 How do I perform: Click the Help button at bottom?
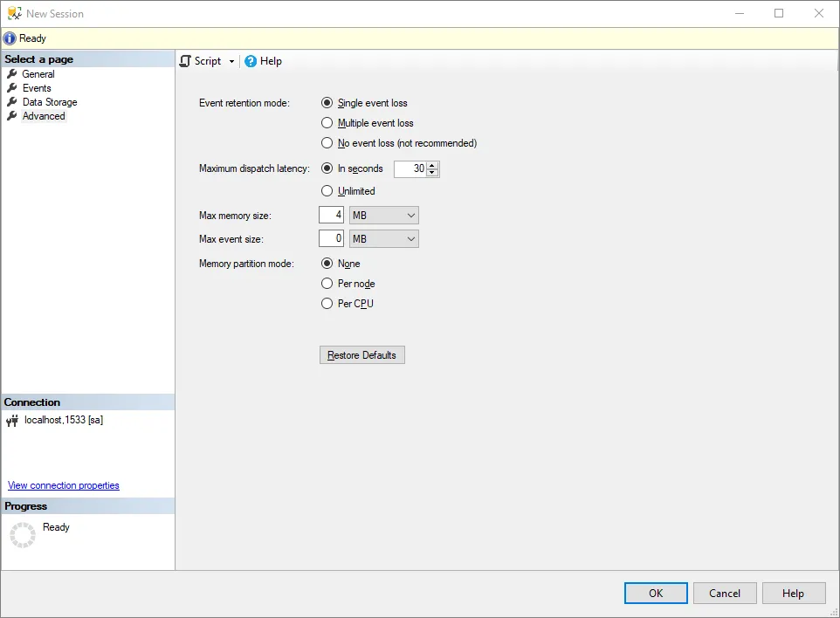point(794,594)
